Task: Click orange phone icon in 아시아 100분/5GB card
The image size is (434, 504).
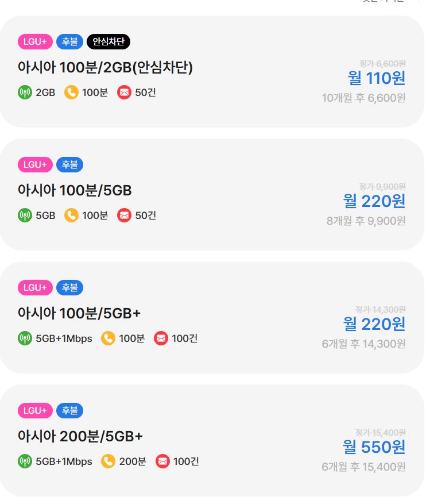Action: coord(71,216)
